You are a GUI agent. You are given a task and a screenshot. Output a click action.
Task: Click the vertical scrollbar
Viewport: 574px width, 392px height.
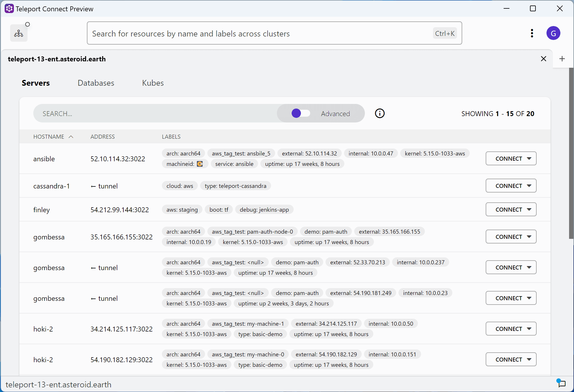(x=571, y=153)
